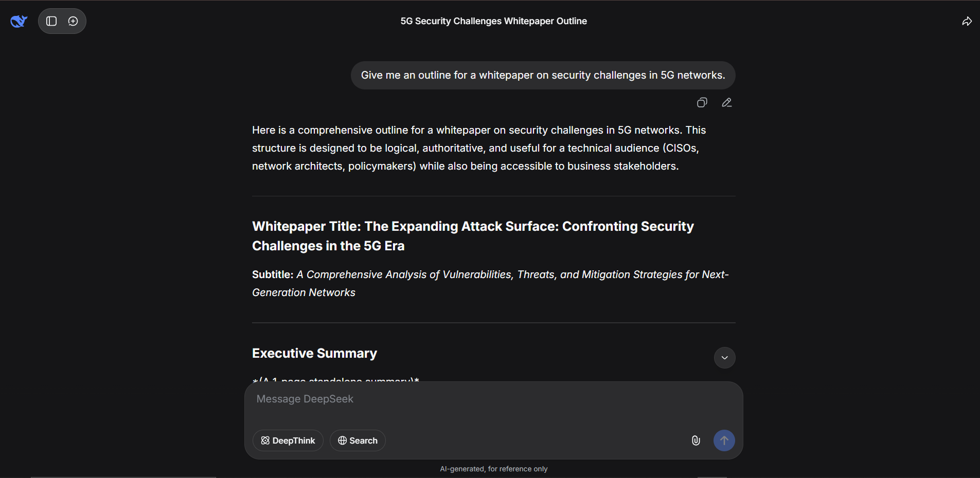Click the conversation title in the header
Viewport: 980px width, 478px height.
pos(493,21)
